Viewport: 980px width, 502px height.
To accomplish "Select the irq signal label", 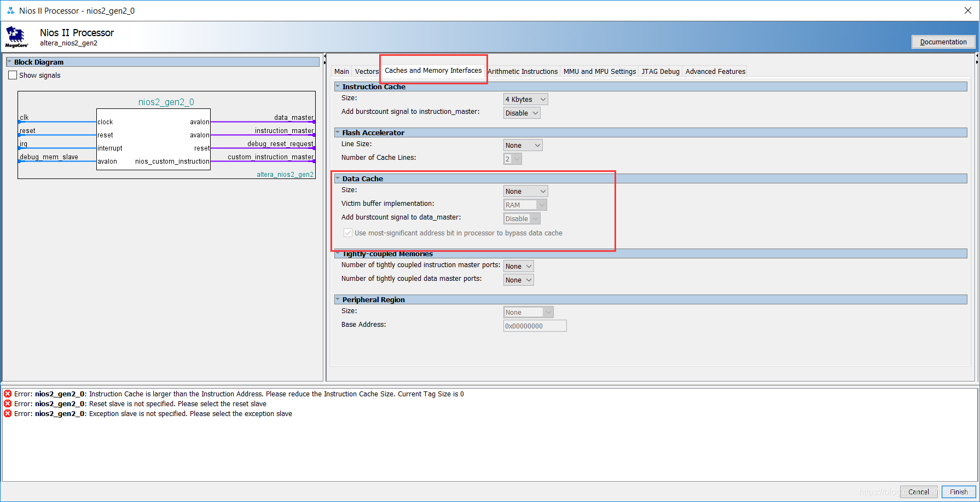I will coord(24,143).
